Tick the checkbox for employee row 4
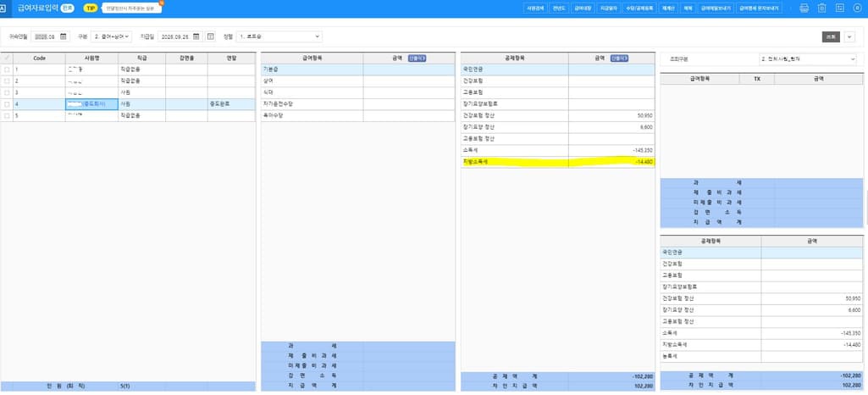The height and width of the screenshot is (395, 868). 8,103
